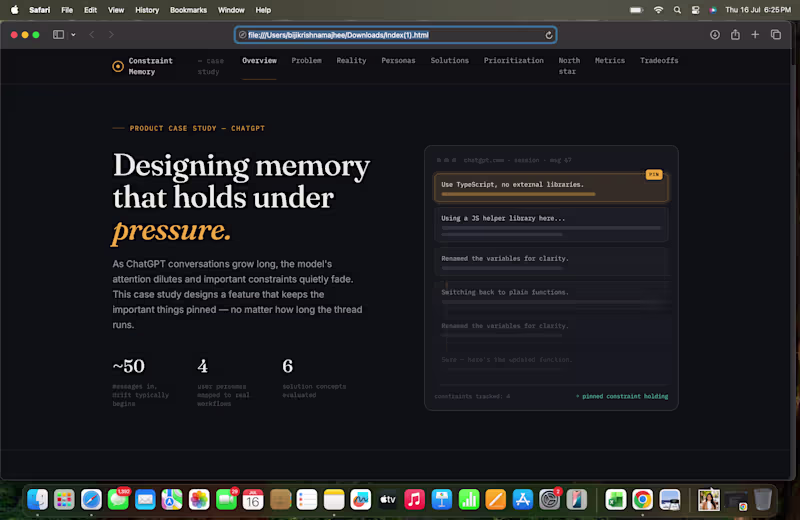Open Maps from the dock
The image size is (800, 520).
(x=172, y=500)
